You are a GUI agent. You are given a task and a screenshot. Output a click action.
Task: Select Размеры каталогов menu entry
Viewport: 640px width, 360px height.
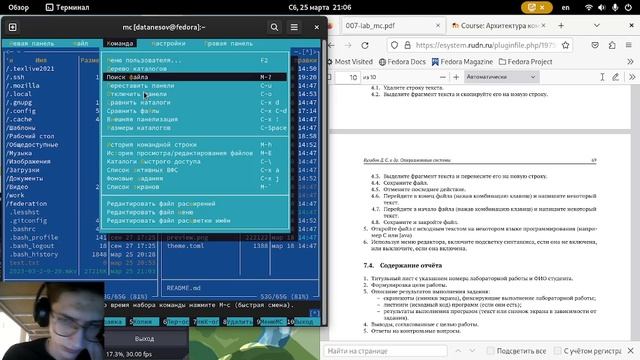point(194,128)
